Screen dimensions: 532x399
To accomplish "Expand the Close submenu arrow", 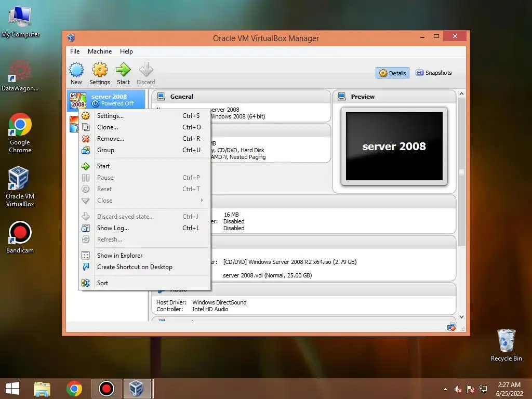I will (202, 201).
